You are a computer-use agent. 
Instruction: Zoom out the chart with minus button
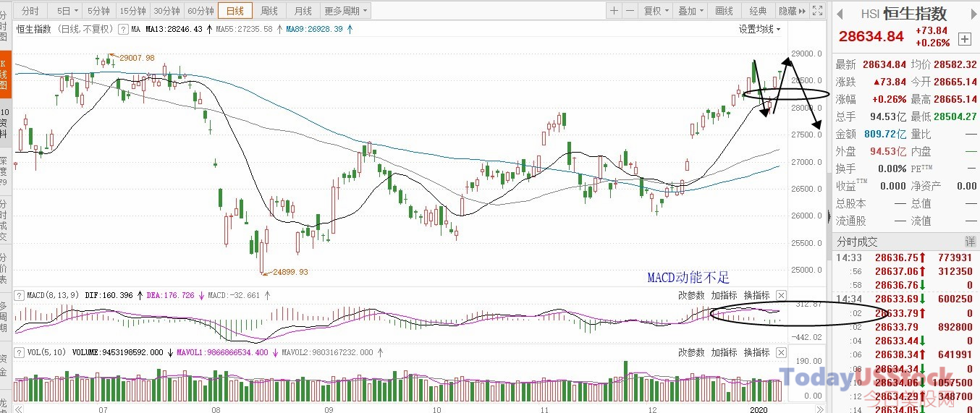click(x=630, y=11)
